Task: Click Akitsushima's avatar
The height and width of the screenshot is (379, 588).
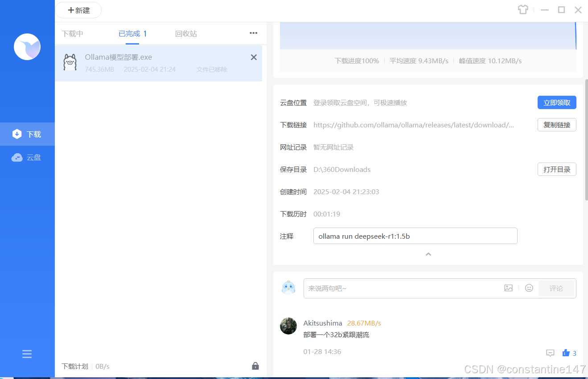Action: [288, 326]
